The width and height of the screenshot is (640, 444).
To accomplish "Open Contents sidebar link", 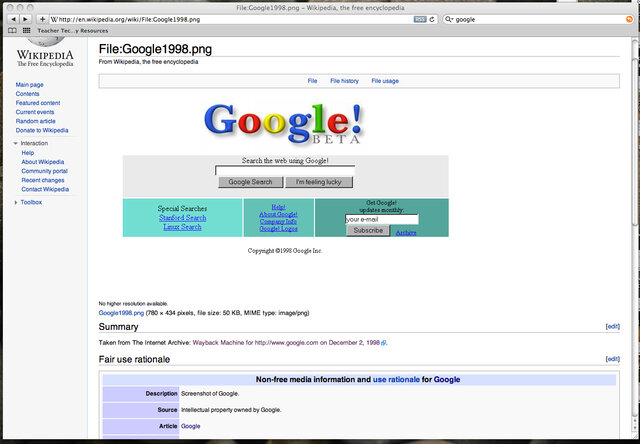I will click(27, 94).
